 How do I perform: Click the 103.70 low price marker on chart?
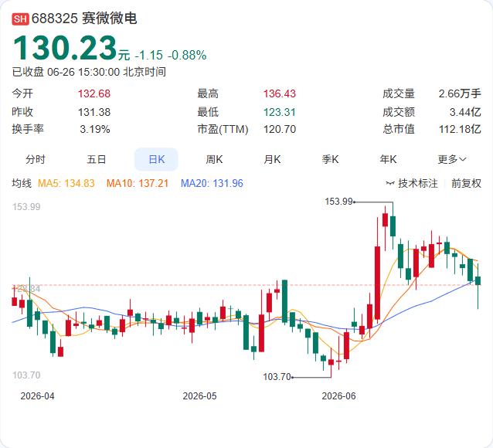point(277,377)
